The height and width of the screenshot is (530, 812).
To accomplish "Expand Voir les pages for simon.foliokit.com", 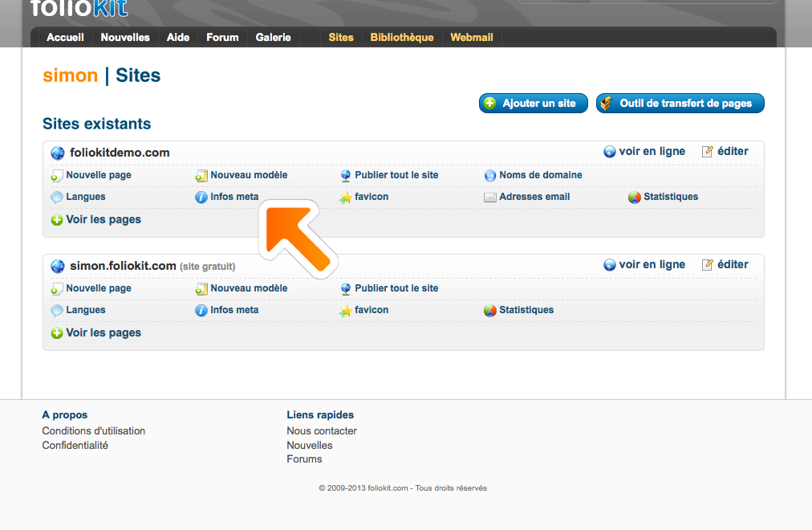I will 103,333.
